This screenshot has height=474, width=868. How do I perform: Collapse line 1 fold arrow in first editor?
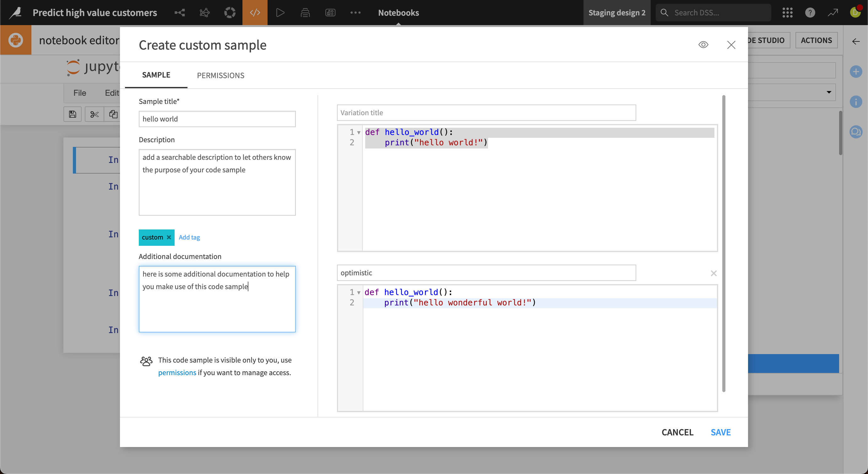[359, 132]
